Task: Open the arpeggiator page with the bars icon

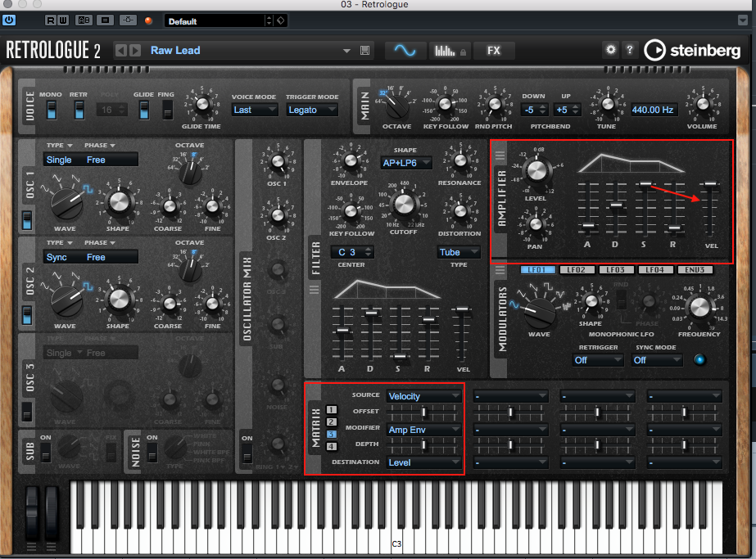Action: click(447, 51)
